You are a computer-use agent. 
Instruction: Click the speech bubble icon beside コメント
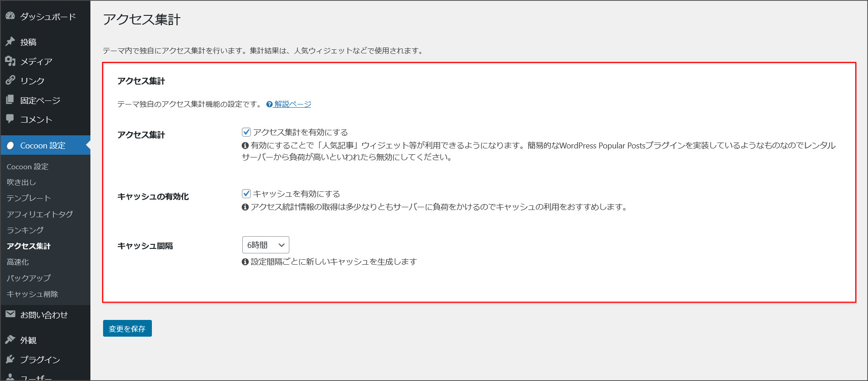10,119
